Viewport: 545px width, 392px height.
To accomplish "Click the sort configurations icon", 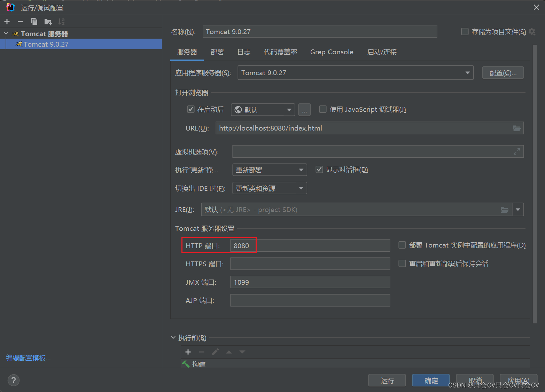I will [x=61, y=22].
